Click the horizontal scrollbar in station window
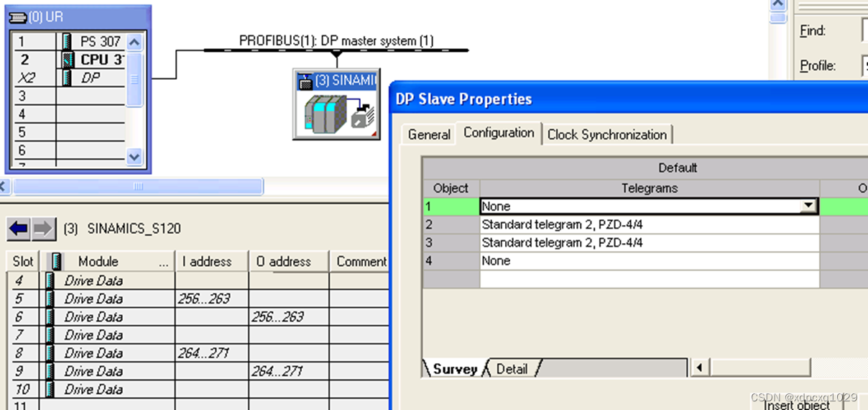The height and width of the screenshot is (410, 868). coord(138,186)
